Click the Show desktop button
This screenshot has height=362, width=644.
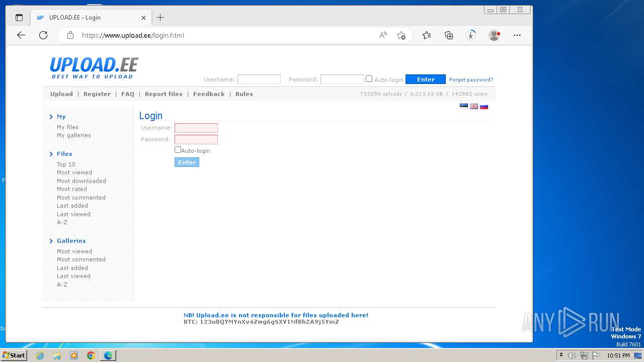coord(638,355)
